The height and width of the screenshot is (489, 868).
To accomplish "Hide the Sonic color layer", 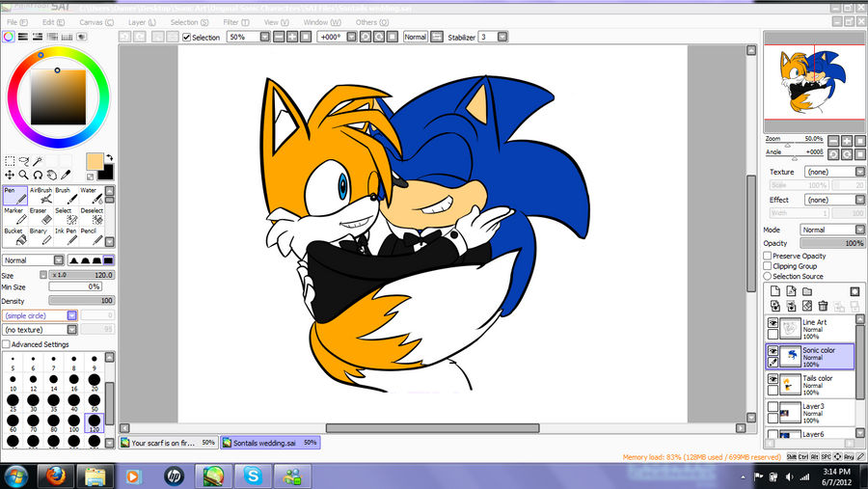I will click(x=773, y=350).
